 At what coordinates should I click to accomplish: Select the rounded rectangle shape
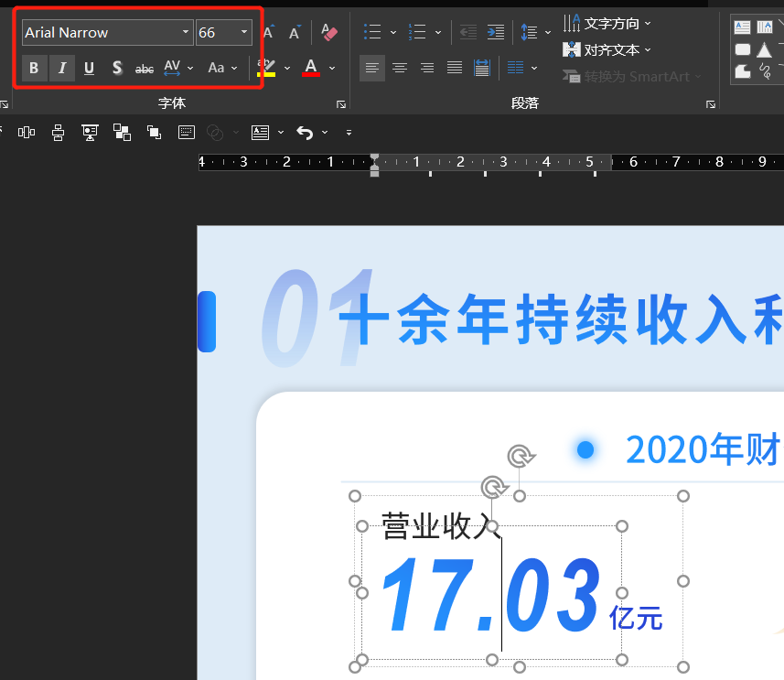coord(743,49)
